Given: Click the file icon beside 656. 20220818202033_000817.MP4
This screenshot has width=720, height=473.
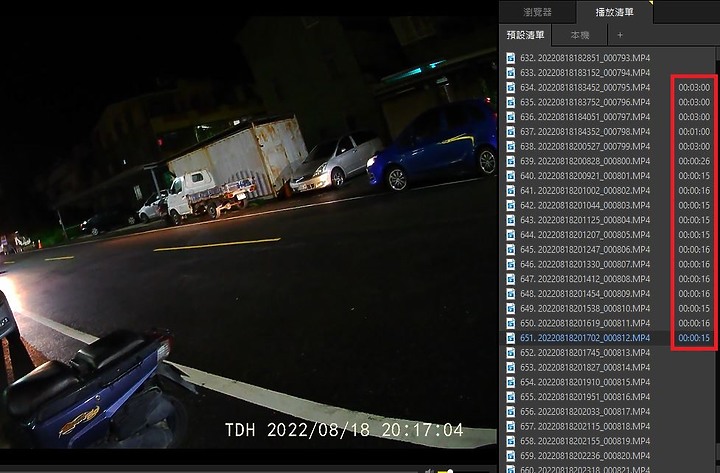Looking at the screenshot, I should coord(510,411).
